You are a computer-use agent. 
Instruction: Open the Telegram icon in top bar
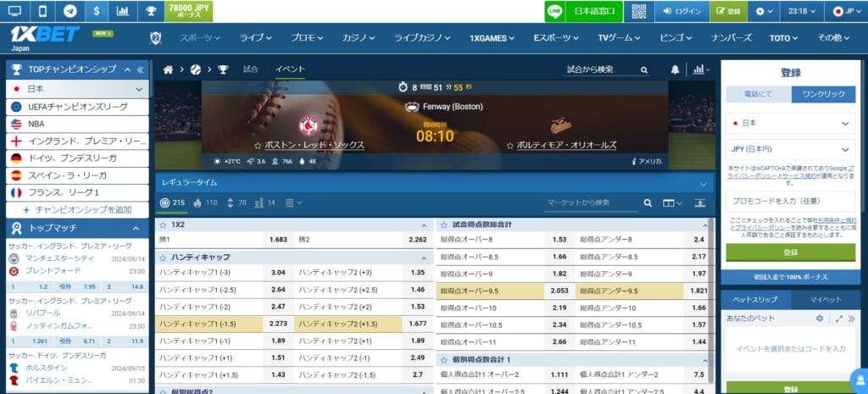pos(70,11)
